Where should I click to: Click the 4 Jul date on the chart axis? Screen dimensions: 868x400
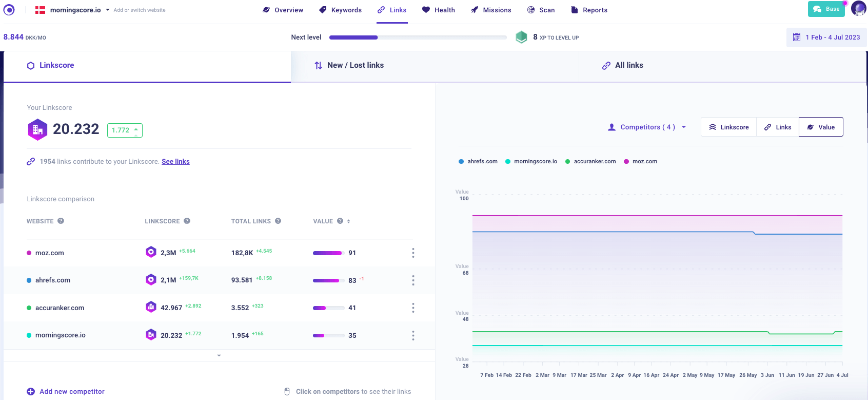[x=842, y=375]
